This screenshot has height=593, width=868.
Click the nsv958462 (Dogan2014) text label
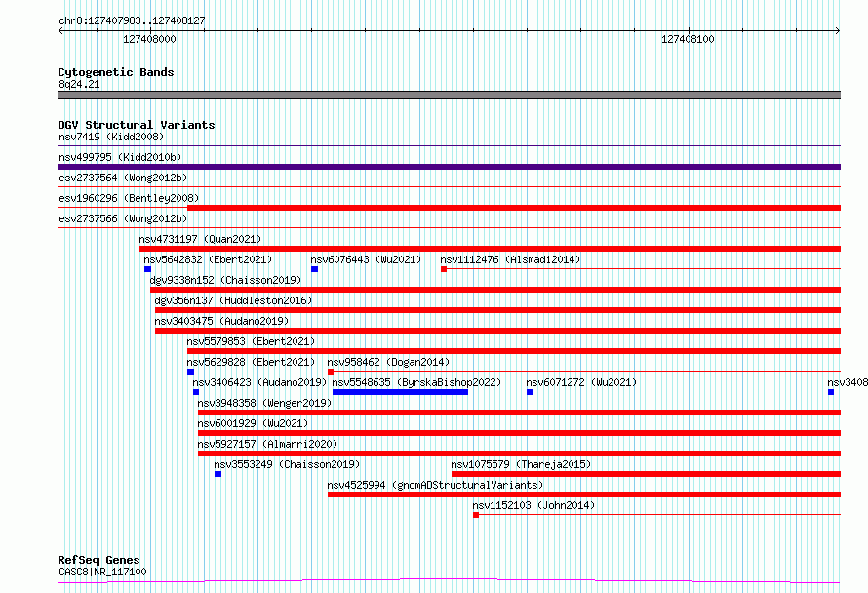388,362
